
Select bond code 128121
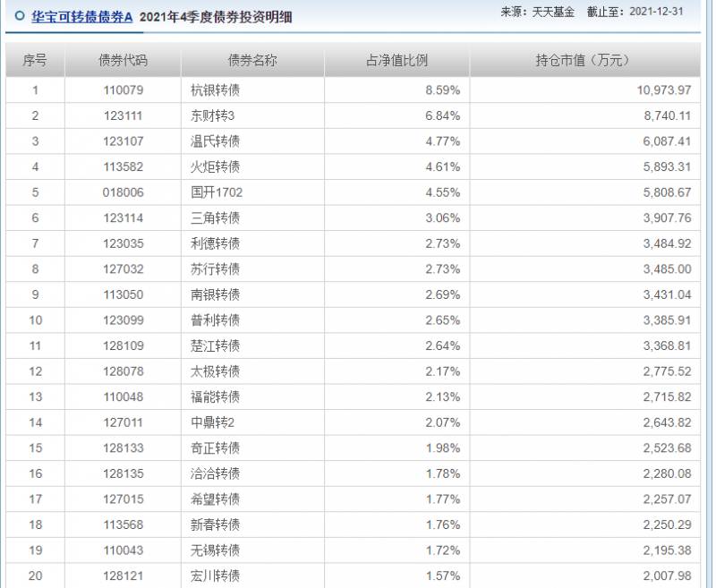[124, 575]
